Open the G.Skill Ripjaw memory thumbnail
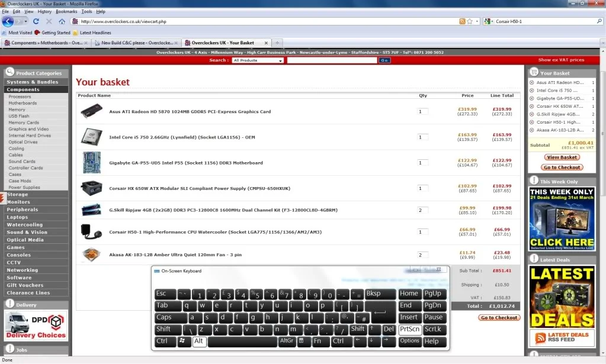This screenshot has width=606, height=364. (92, 210)
